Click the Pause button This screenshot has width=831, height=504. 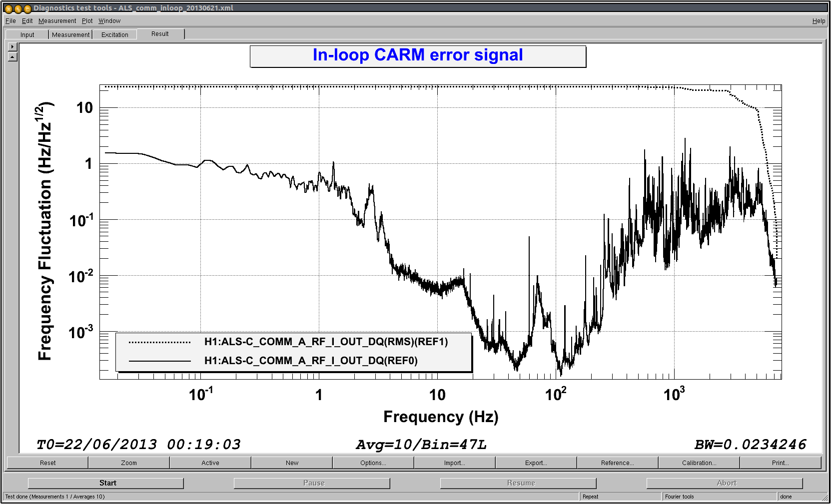312,483
